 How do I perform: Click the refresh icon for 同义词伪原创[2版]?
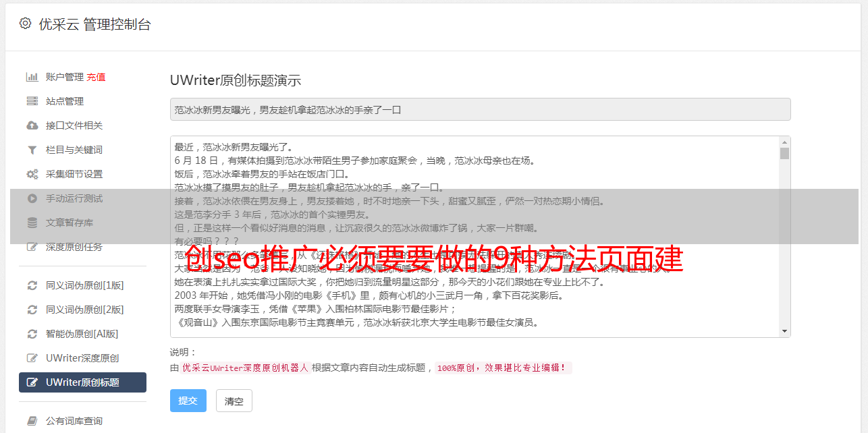(32, 310)
